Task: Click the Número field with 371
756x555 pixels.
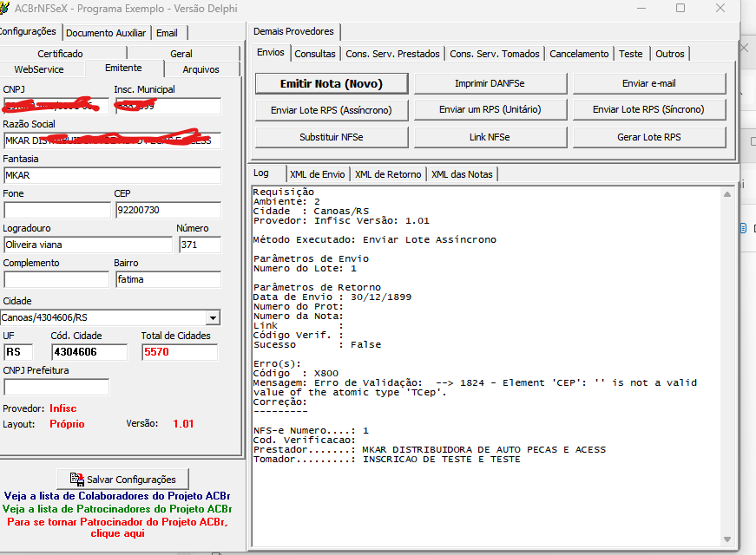Action: 201,245
